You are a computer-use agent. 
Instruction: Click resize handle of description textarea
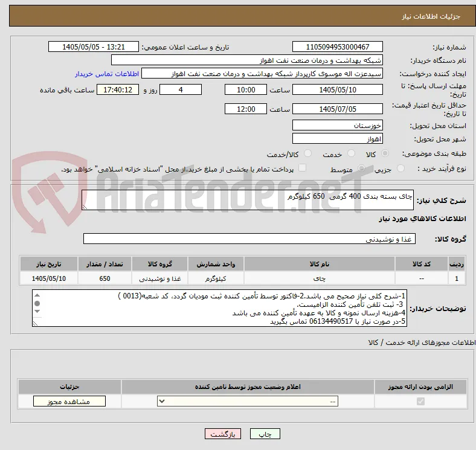click(x=85, y=207)
